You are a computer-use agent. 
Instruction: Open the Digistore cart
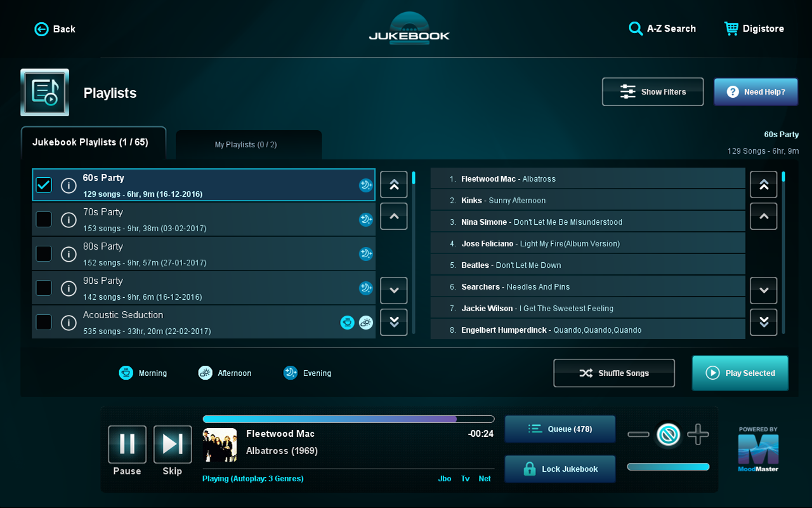pos(754,29)
